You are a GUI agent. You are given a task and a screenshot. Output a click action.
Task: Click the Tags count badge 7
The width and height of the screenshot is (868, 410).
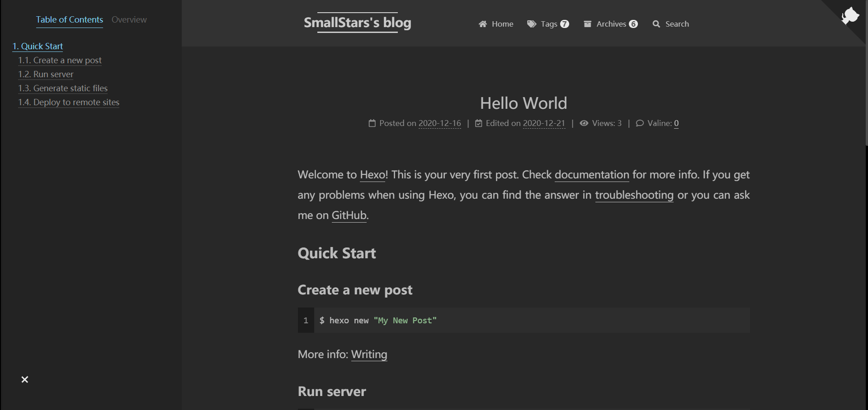pyautogui.click(x=565, y=24)
